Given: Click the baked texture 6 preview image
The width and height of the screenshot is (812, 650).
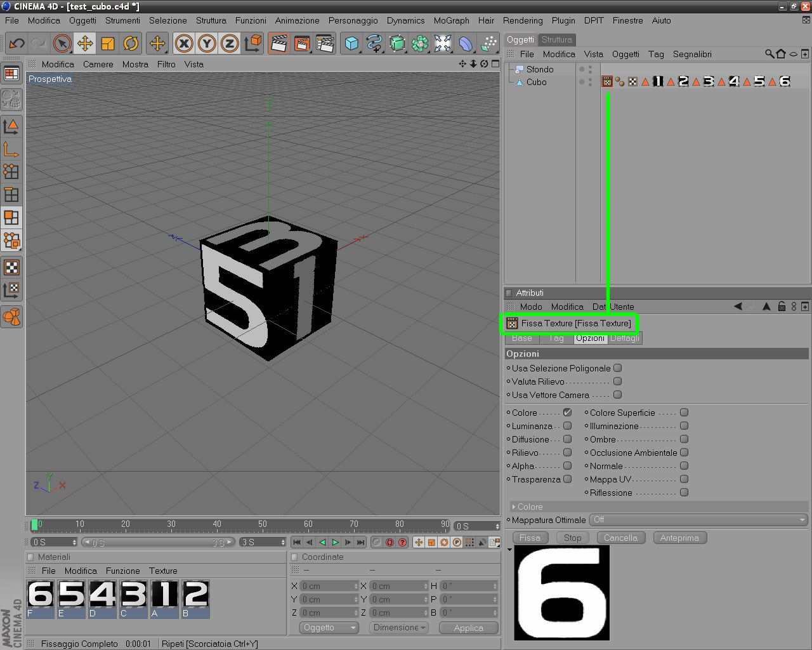Looking at the screenshot, I should pos(561,592).
